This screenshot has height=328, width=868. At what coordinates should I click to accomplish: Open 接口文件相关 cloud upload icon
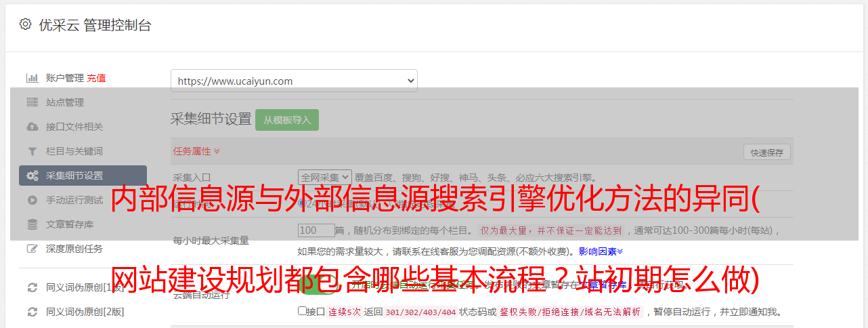(32, 127)
